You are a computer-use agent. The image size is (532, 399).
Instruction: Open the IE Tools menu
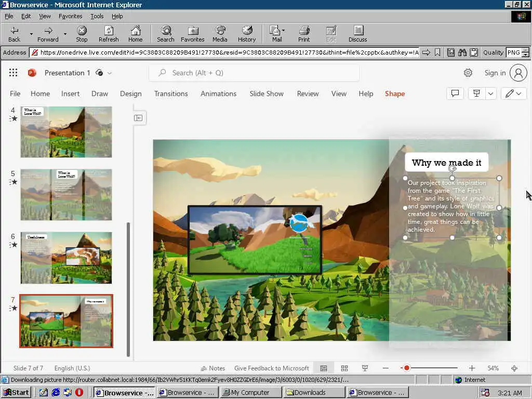(x=97, y=16)
